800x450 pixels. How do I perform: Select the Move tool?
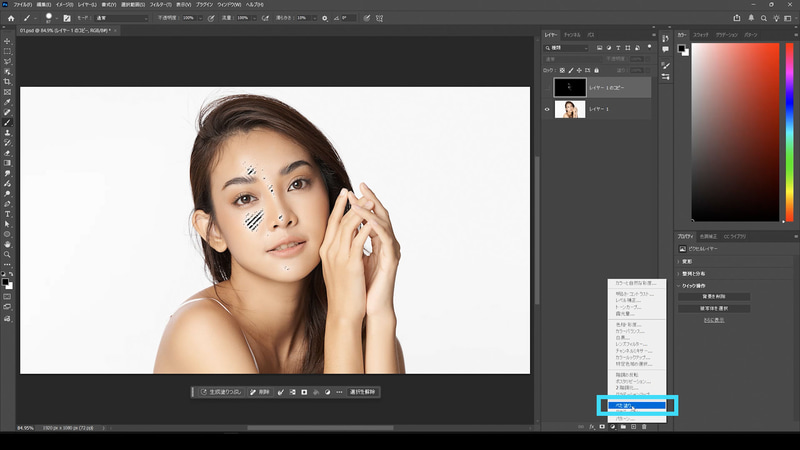coord(8,41)
